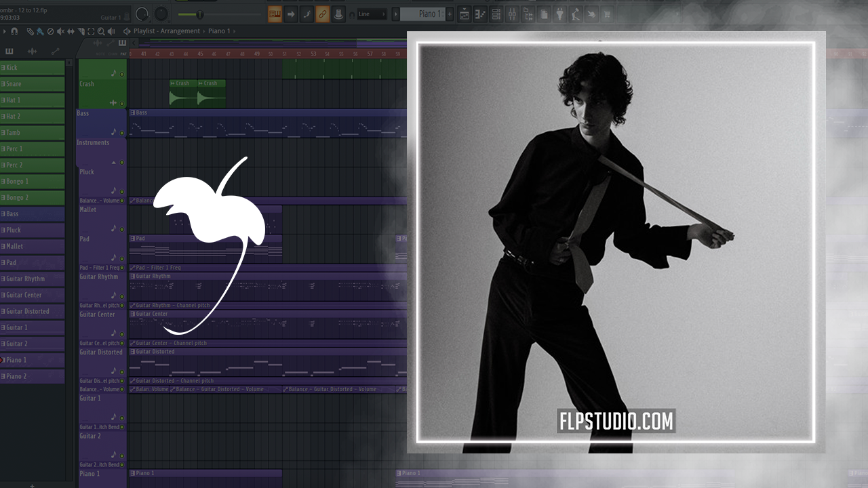Click the plugin picker plug icon
This screenshot has height=488, width=868.
[x=560, y=14]
